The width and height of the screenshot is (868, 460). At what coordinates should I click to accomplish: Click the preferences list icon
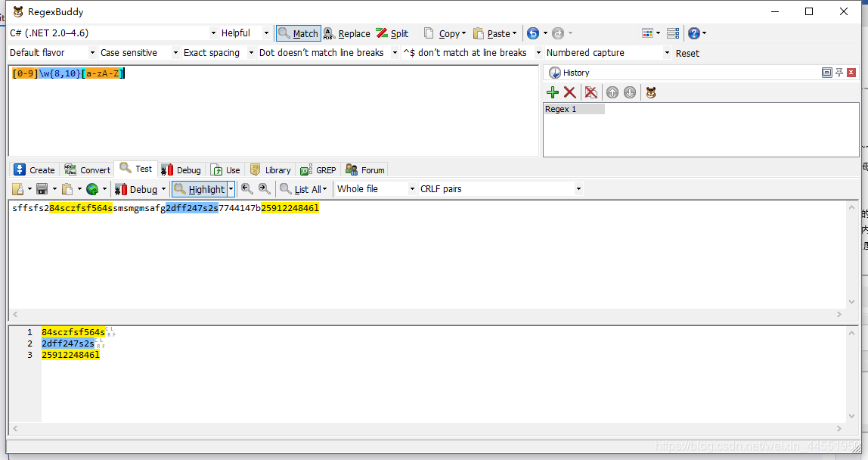coord(673,33)
